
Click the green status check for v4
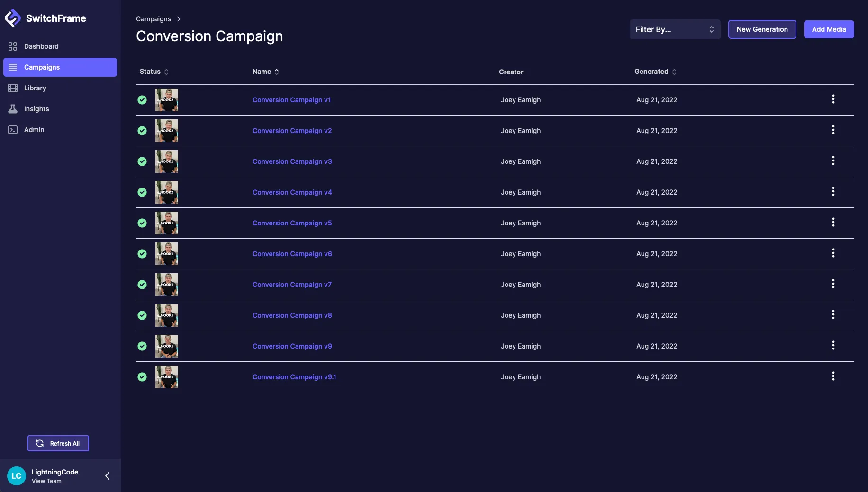click(x=142, y=192)
